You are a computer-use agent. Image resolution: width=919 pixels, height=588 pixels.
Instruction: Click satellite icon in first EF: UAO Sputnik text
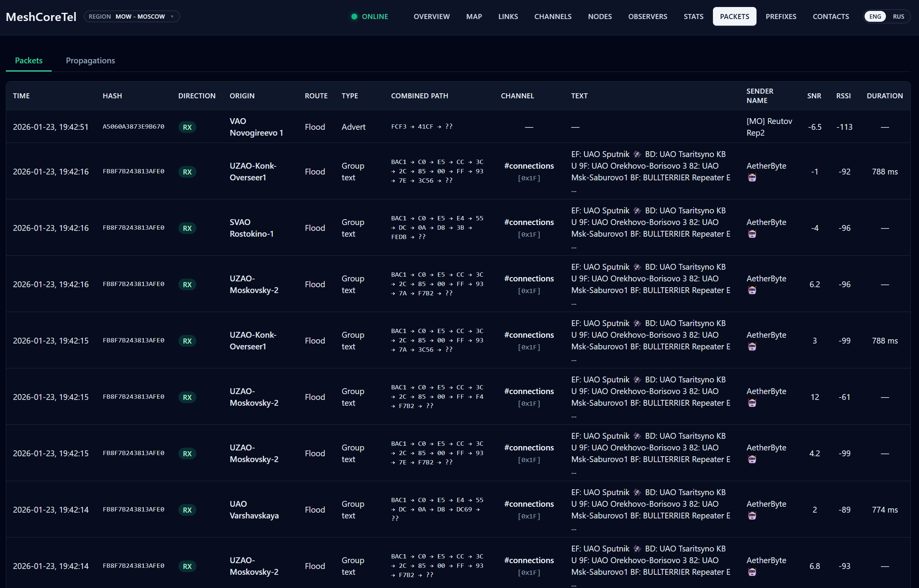[x=637, y=154]
